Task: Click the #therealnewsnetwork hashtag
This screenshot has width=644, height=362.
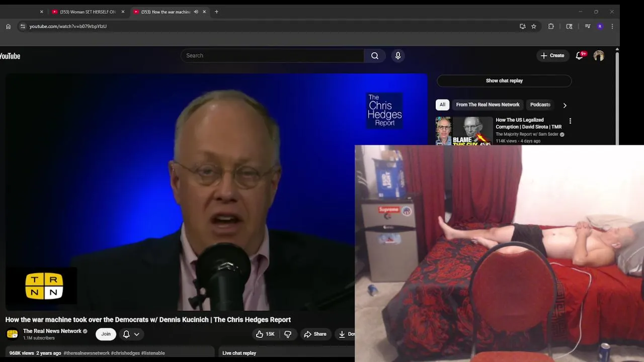Action: tap(87, 353)
